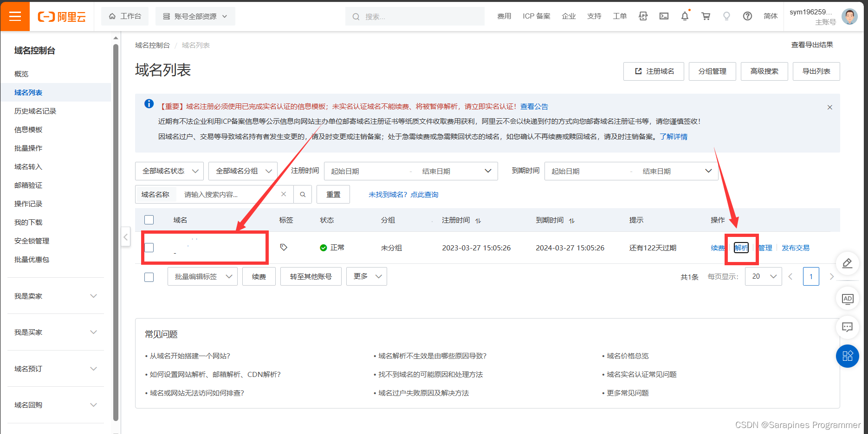868x434 pixels.
Task: Expand the 全部域名分组 dropdown
Action: coord(243,171)
